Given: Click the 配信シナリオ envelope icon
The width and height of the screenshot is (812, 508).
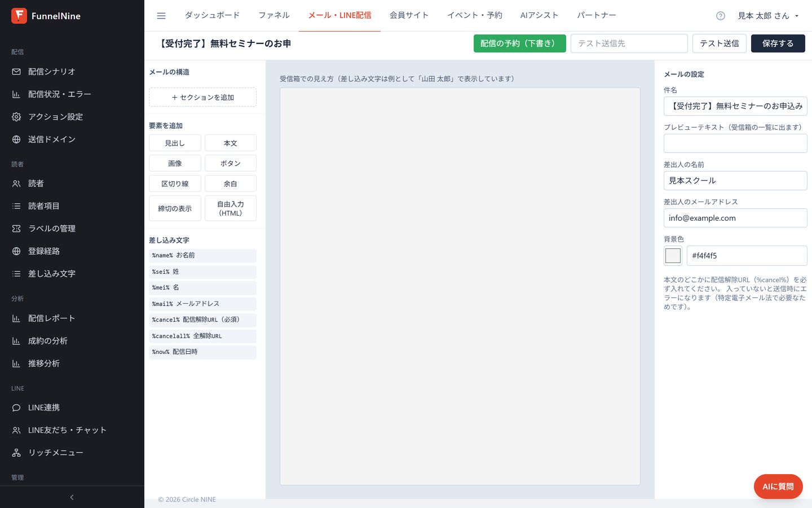Looking at the screenshot, I should (16, 72).
